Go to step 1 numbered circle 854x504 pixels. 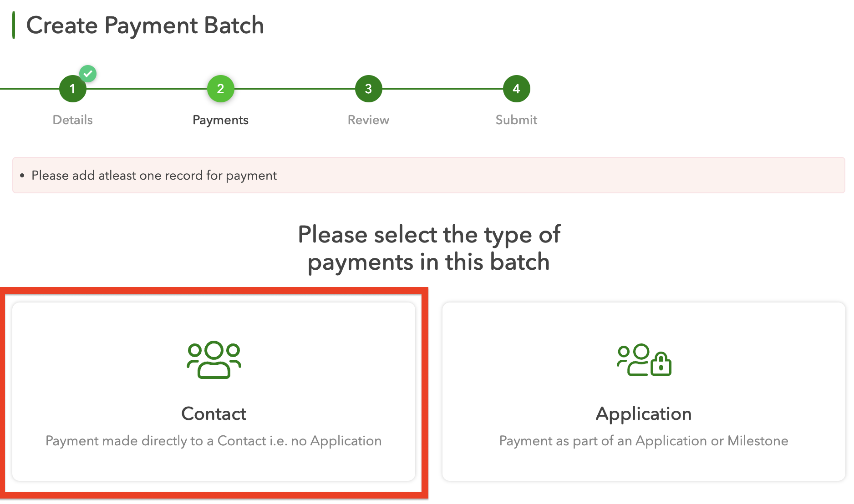pos(72,89)
